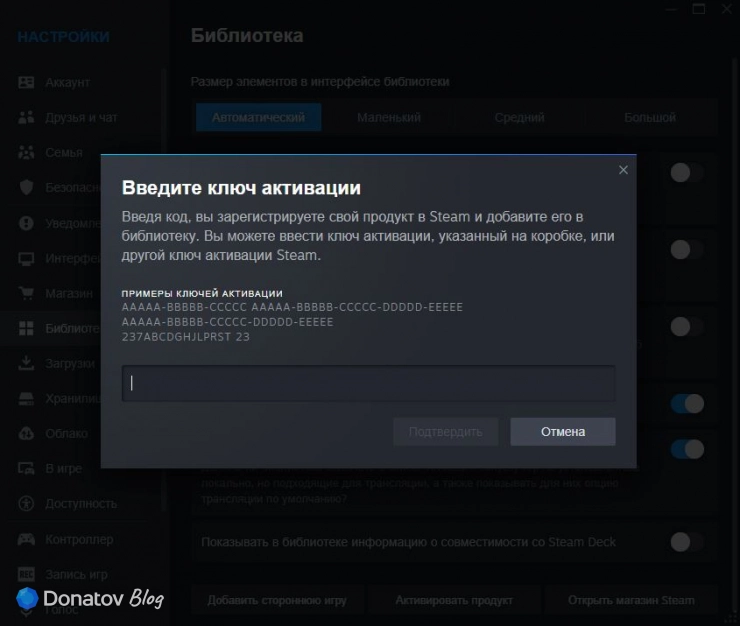
Task: Open Доступность accessibility icon
Action: click(x=26, y=504)
